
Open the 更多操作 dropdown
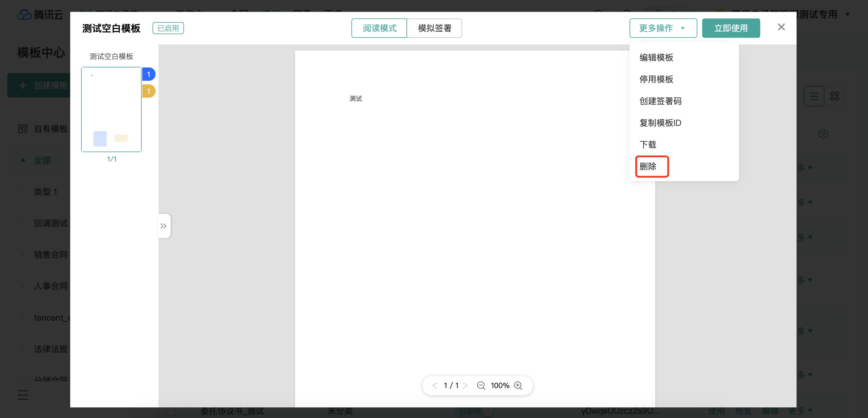pos(663,28)
